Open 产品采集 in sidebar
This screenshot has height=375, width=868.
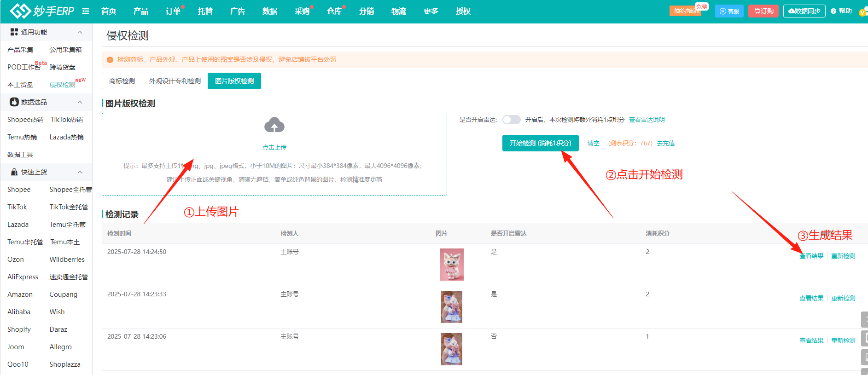20,50
